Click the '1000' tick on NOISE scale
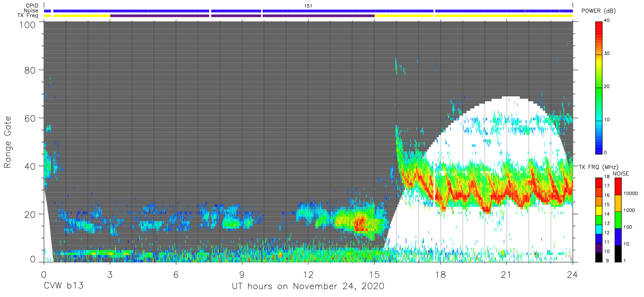 pyautogui.click(x=629, y=211)
